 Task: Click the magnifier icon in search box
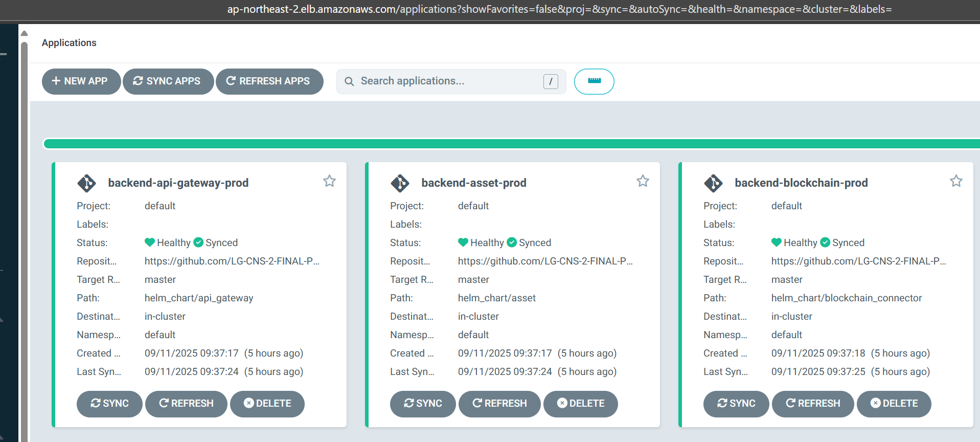pyautogui.click(x=349, y=81)
